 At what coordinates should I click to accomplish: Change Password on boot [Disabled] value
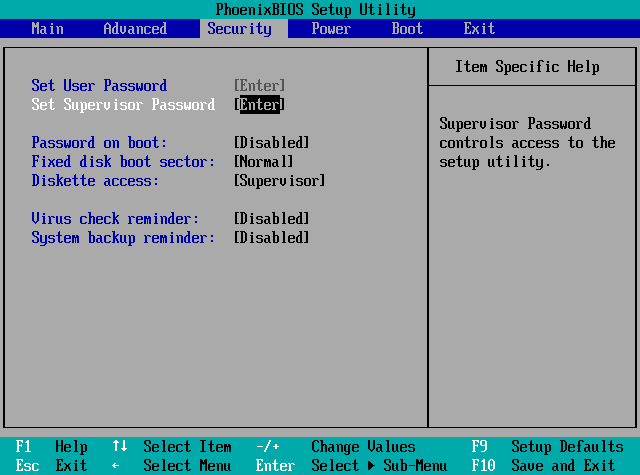click(271, 143)
